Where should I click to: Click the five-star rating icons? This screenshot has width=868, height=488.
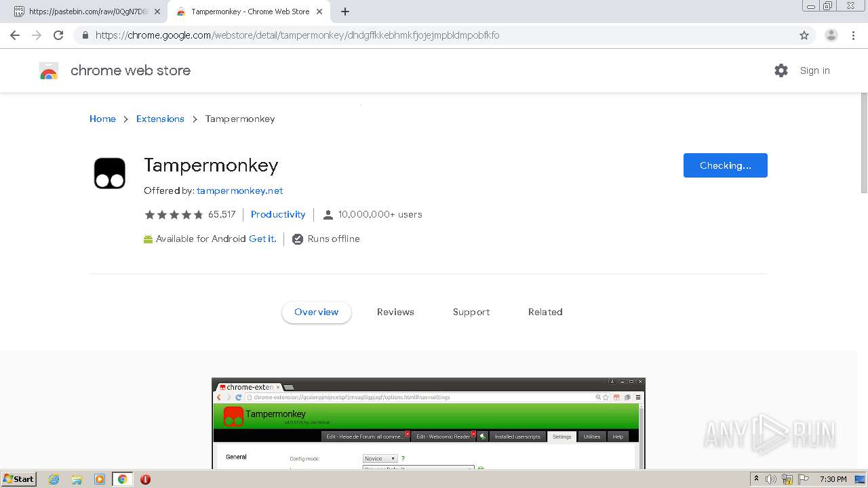(174, 215)
